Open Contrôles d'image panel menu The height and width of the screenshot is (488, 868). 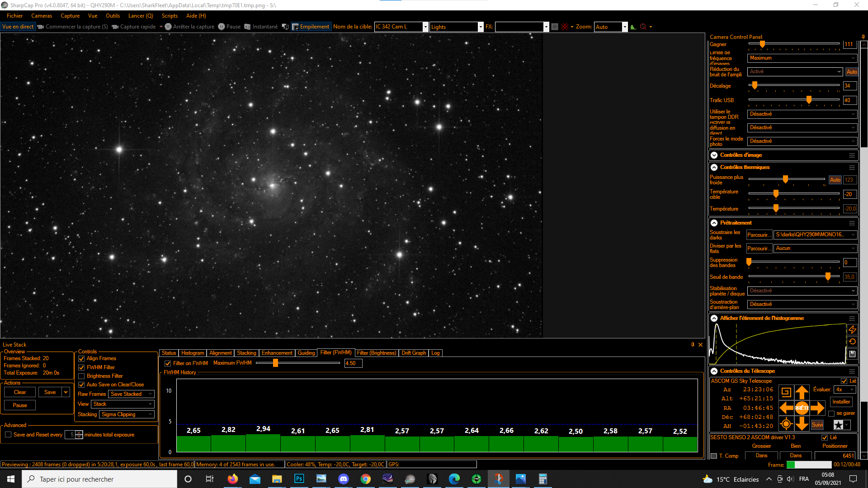(x=852, y=155)
